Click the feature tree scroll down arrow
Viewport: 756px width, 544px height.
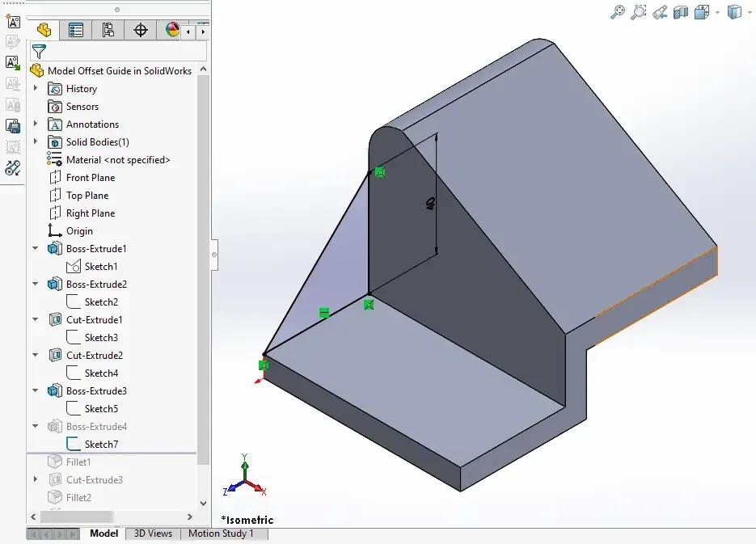pyautogui.click(x=204, y=504)
